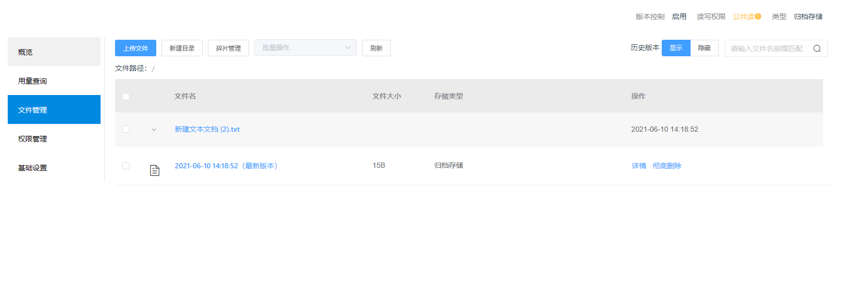This screenshot has height=300, width=868.
Task: Select 显示 for history versions
Action: [x=676, y=48]
